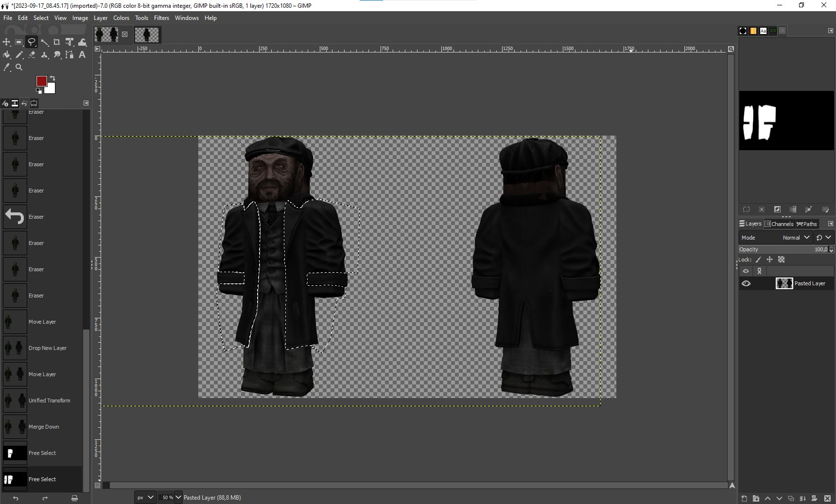Select the Warp Transform tool
The width and height of the screenshot is (836, 504).
point(82,42)
